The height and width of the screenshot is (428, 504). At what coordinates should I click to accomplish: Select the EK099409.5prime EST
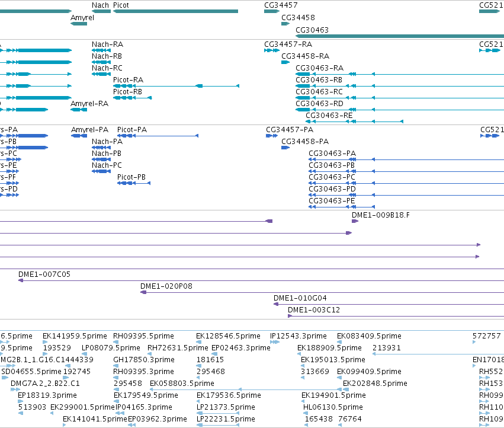[339, 378]
